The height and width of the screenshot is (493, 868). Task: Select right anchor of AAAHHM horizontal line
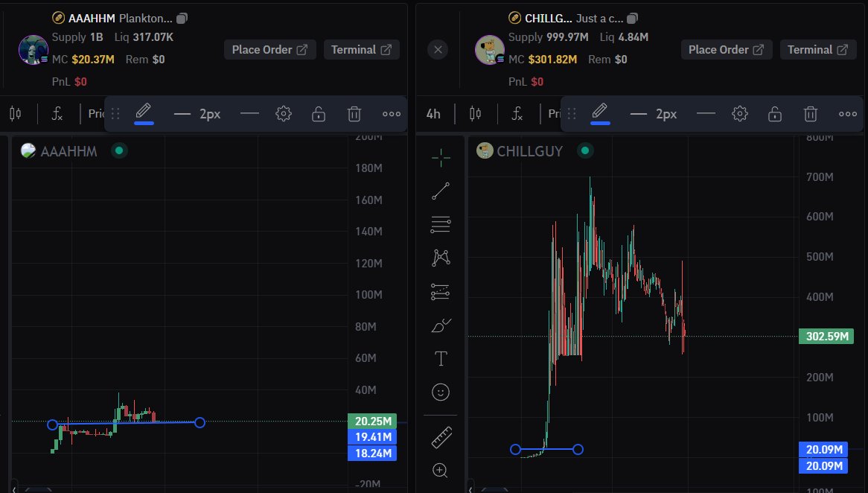click(x=200, y=423)
